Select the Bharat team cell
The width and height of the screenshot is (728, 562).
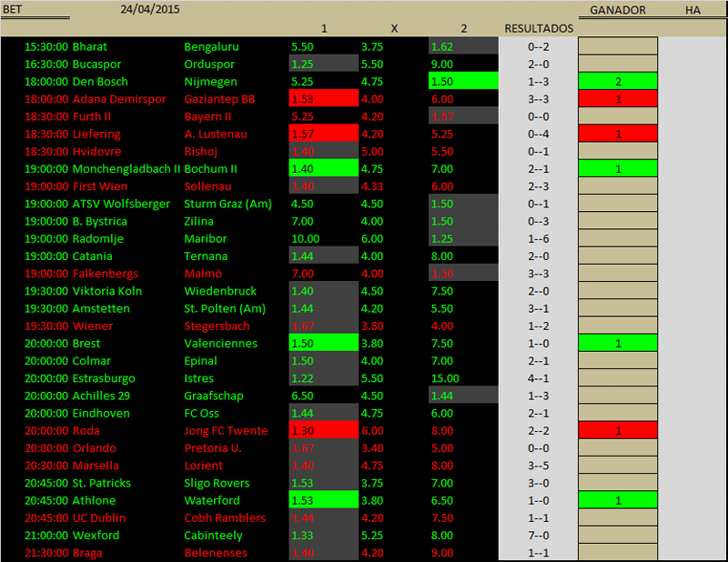pos(89,47)
